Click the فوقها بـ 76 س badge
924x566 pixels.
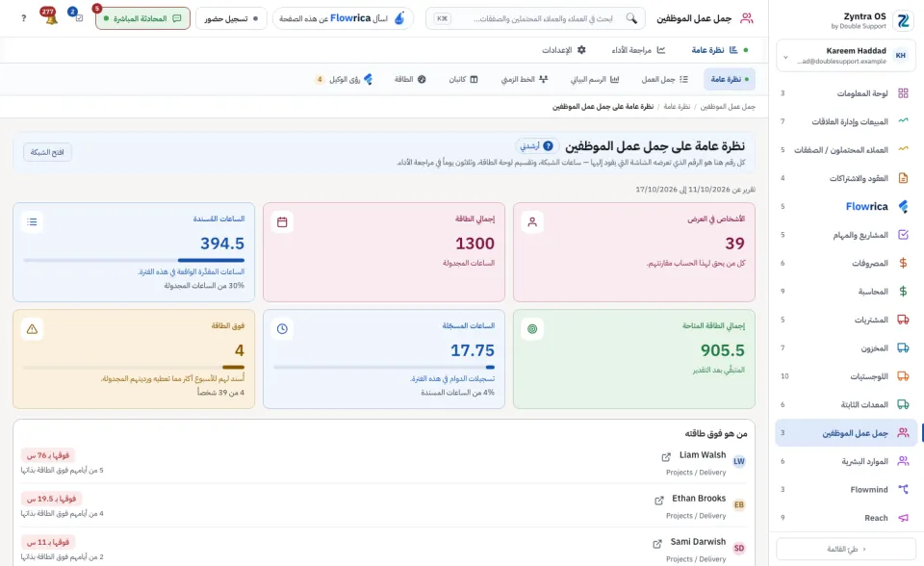[48, 455]
